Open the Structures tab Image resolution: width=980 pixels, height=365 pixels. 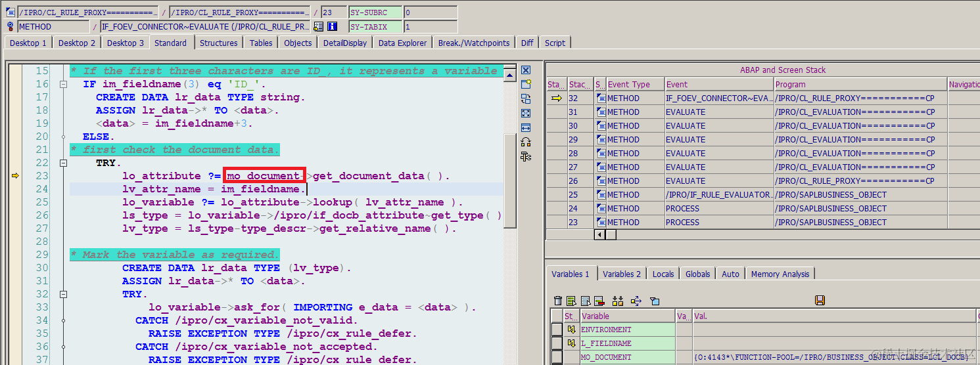tap(219, 43)
